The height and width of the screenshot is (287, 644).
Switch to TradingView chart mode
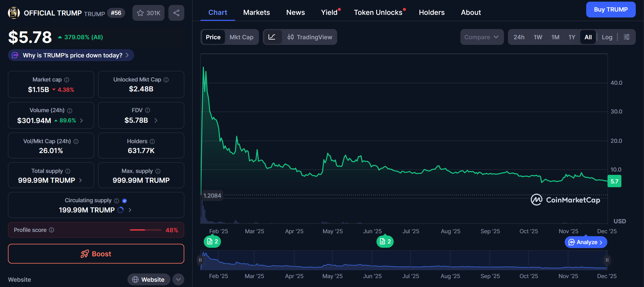click(x=310, y=37)
